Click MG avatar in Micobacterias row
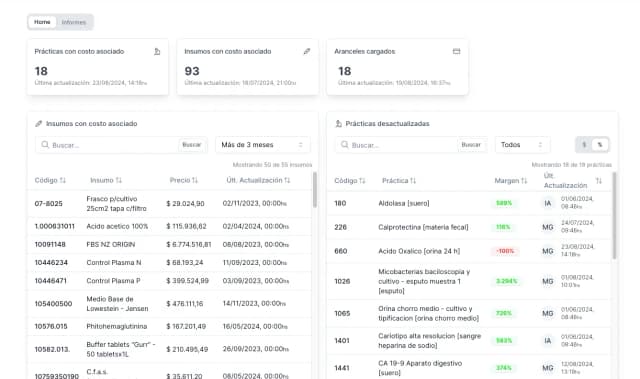640x379 pixels. click(548, 281)
